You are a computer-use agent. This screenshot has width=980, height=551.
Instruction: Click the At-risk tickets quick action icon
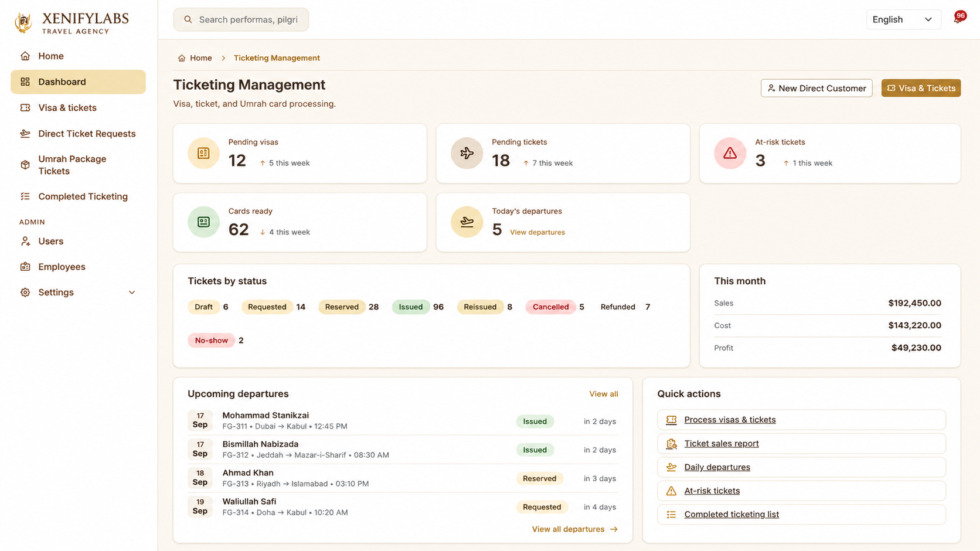[672, 491]
